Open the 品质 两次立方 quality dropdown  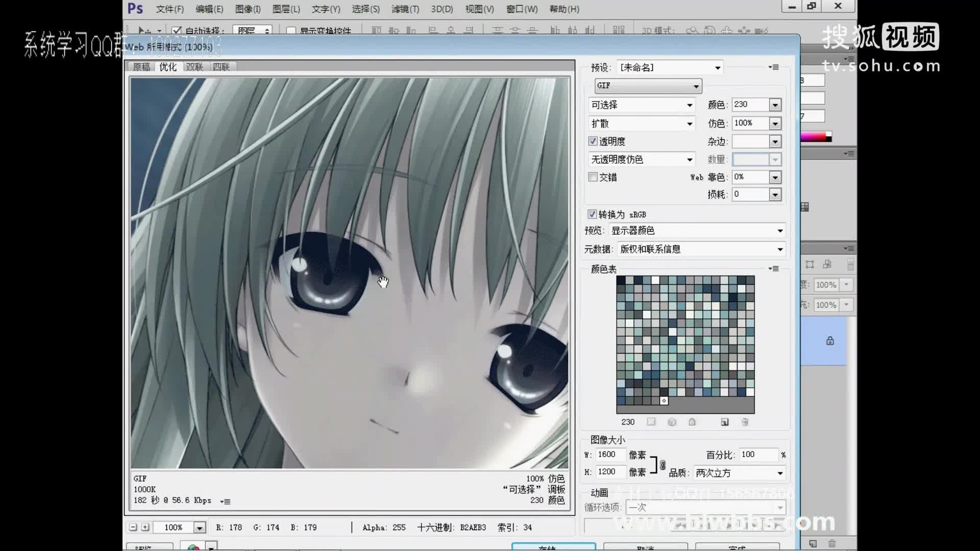pyautogui.click(x=740, y=473)
